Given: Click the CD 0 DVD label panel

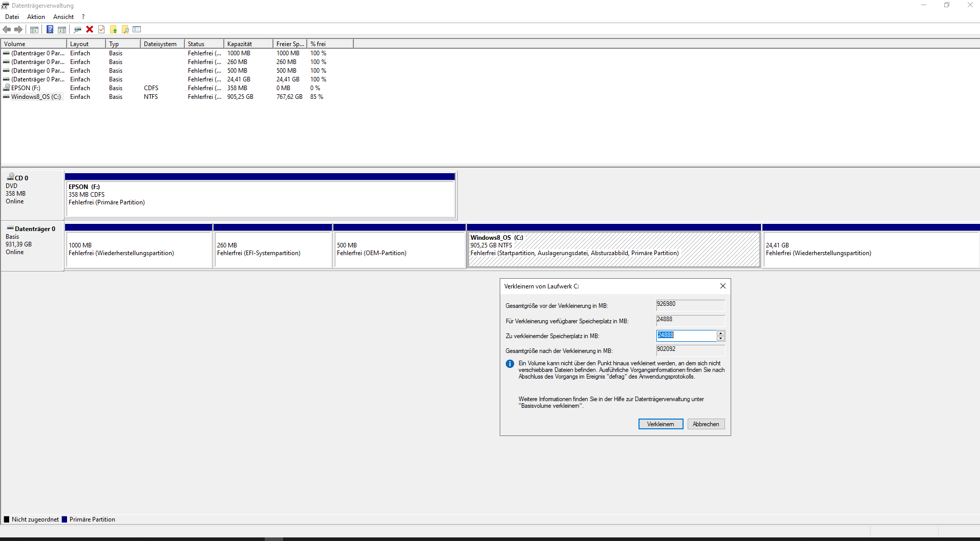Looking at the screenshot, I should point(32,195).
